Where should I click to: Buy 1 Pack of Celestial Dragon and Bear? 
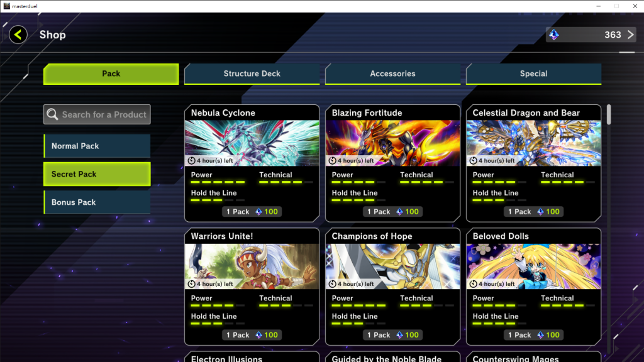click(533, 212)
